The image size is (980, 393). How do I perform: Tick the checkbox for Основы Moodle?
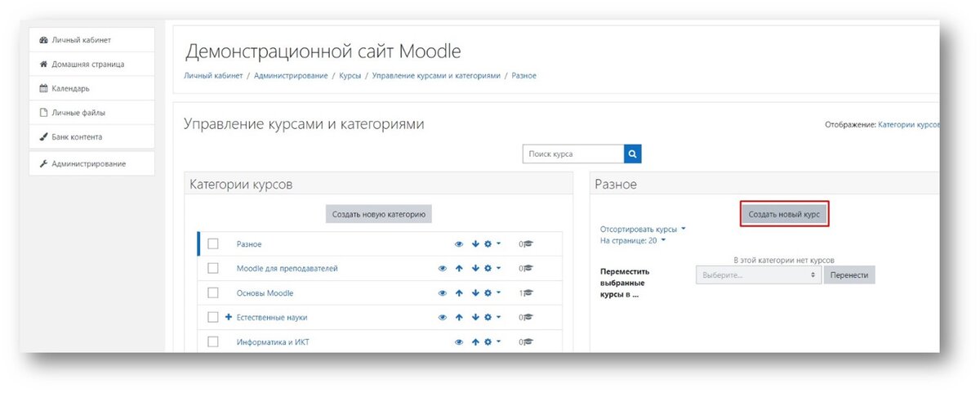pos(213,293)
